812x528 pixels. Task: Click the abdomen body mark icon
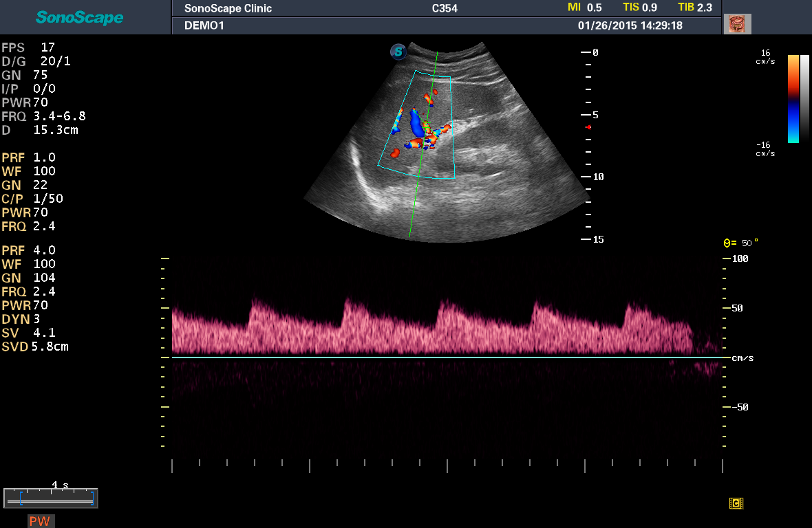point(737,24)
